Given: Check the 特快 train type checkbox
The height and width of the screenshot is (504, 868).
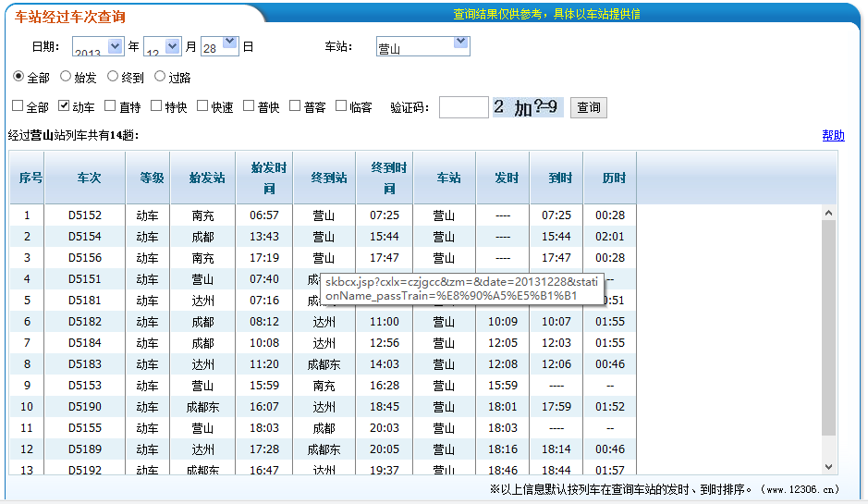Looking at the screenshot, I should [156, 106].
